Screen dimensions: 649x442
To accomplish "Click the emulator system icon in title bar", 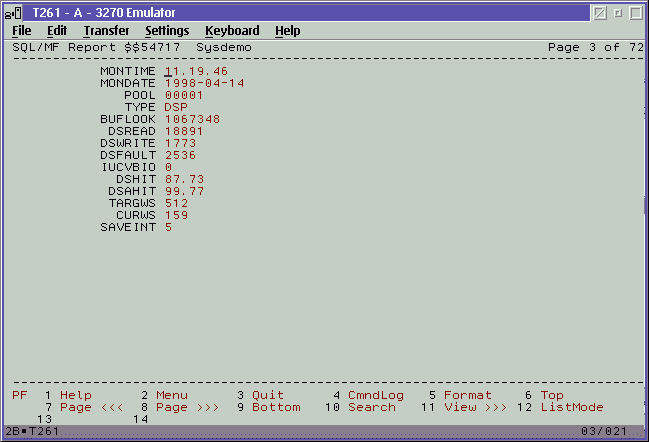I will [x=13, y=13].
